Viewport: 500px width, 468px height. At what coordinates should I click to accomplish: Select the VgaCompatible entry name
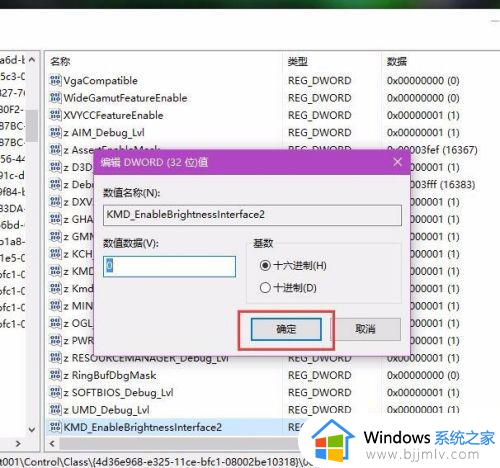[x=100, y=80]
